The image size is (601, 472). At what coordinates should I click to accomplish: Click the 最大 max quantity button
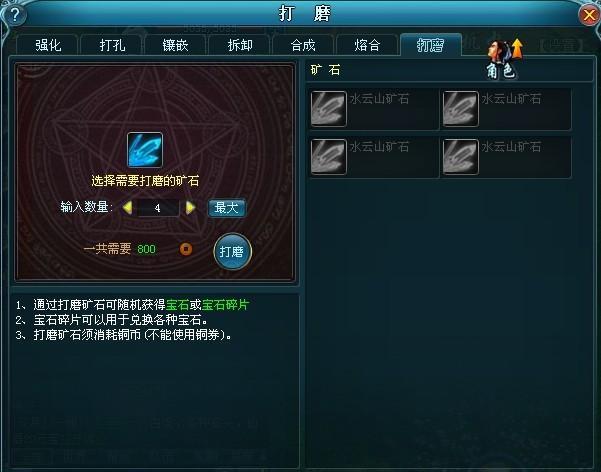pos(227,208)
